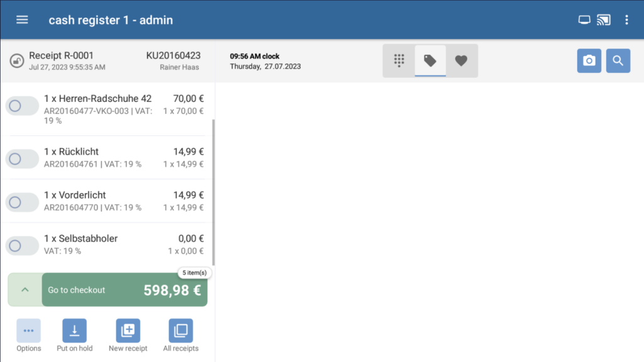Click the screen cast icon

click(x=604, y=20)
